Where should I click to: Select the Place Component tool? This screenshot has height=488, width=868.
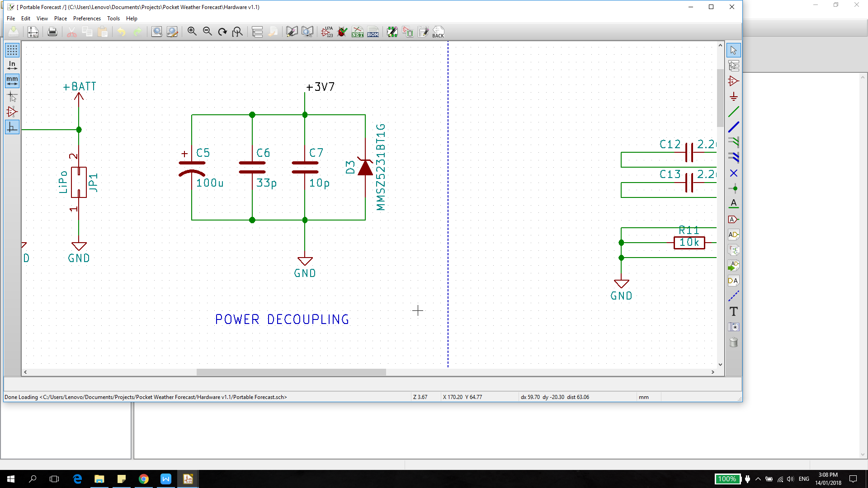pyautogui.click(x=733, y=81)
